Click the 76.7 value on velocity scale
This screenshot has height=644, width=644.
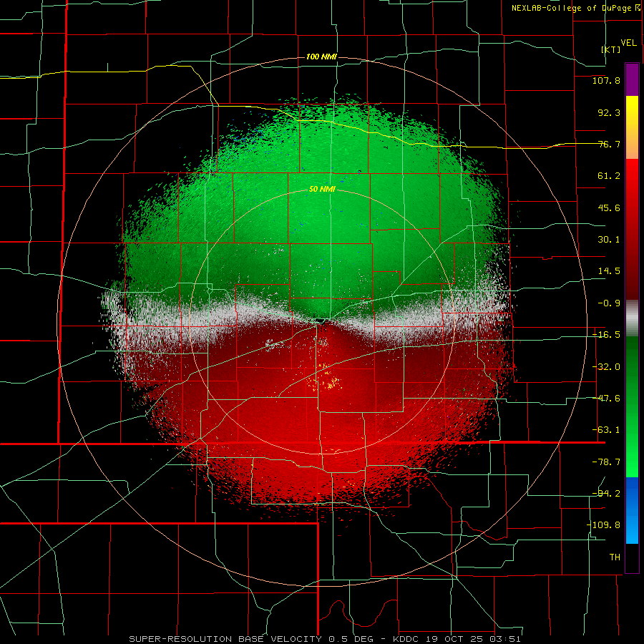(x=609, y=144)
